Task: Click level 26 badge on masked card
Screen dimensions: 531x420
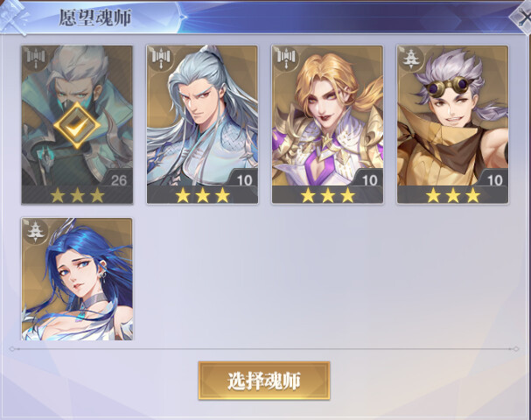Action: coord(118,179)
